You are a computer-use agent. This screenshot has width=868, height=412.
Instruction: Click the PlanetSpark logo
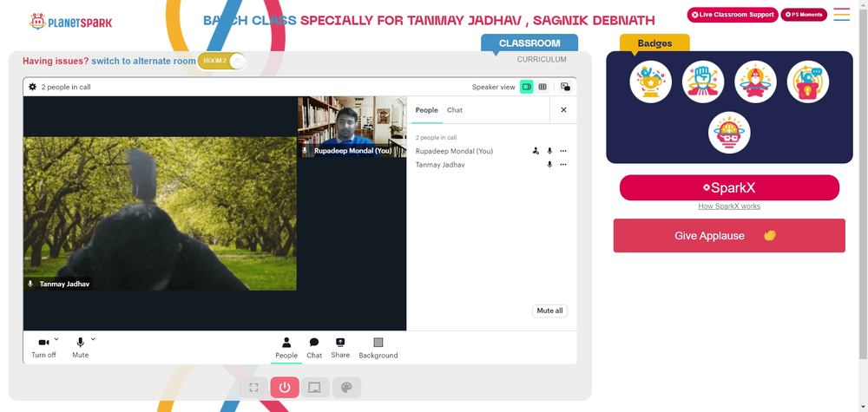[70, 23]
